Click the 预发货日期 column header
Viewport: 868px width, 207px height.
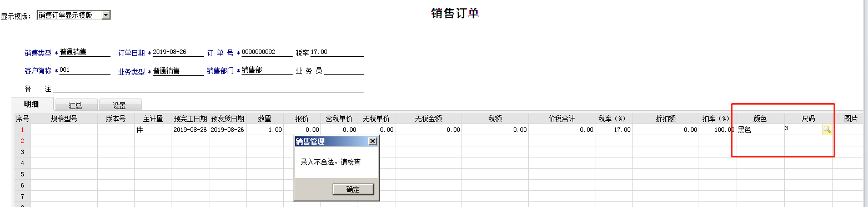coord(228,119)
